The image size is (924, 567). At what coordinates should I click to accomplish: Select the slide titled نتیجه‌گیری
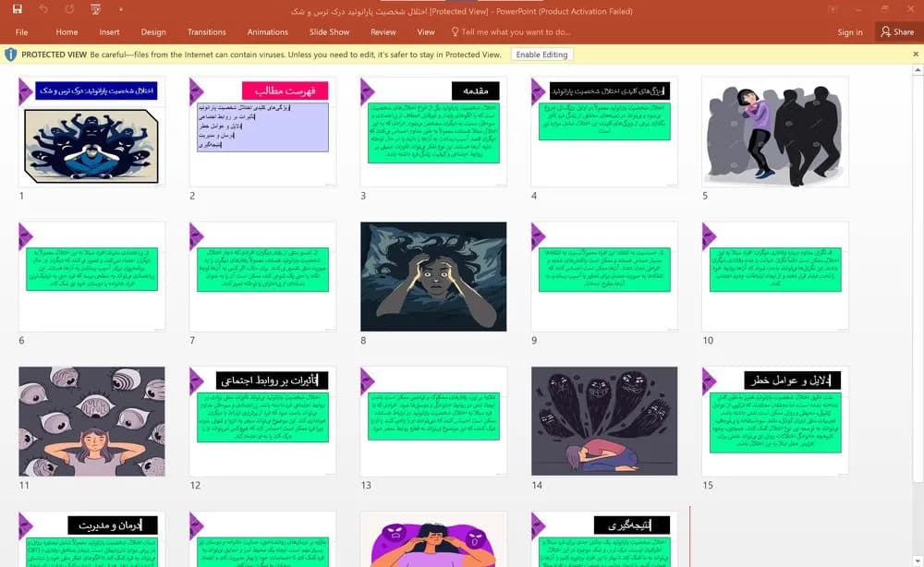pos(604,538)
